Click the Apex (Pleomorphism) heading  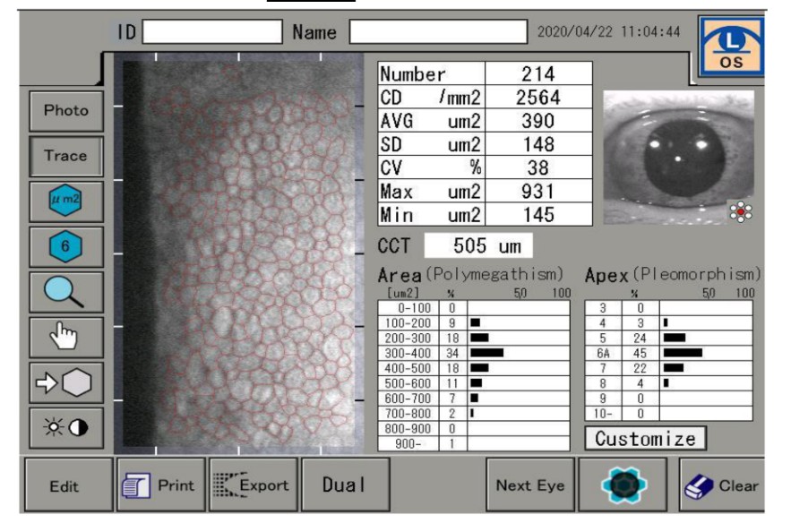[x=673, y=275]
